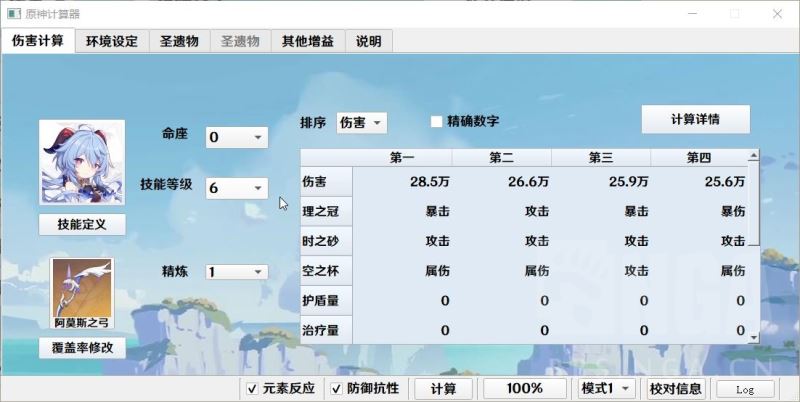The width and height of the screenshot is (800, 402).
Task: Click the 计算 button
Action: point(443,389)
